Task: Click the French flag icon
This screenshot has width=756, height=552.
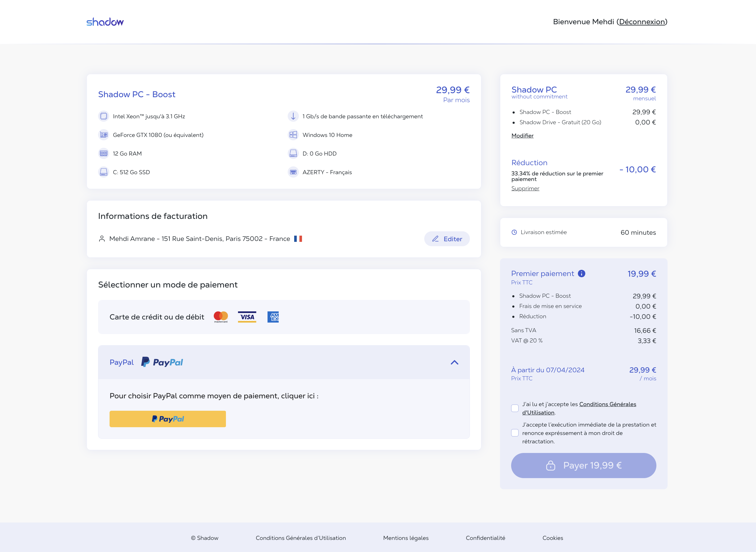Action: 298,238
